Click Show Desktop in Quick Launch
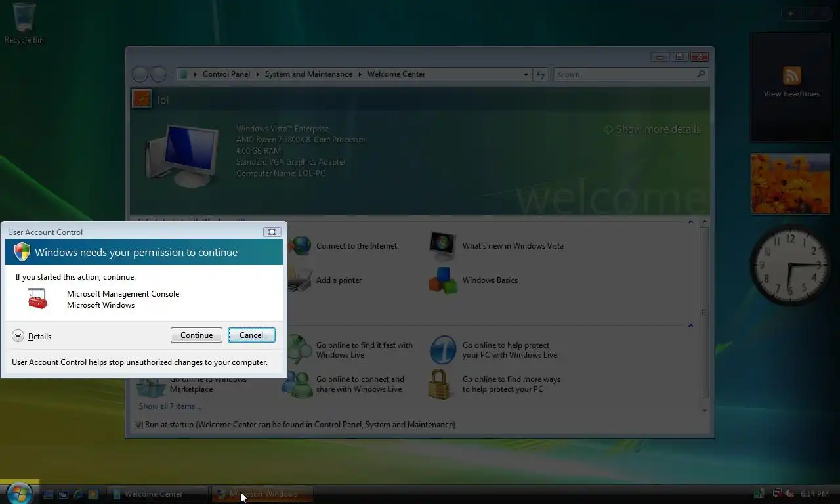Image resolution: width=840 pixels, height=504 pixels. [48, 494]
